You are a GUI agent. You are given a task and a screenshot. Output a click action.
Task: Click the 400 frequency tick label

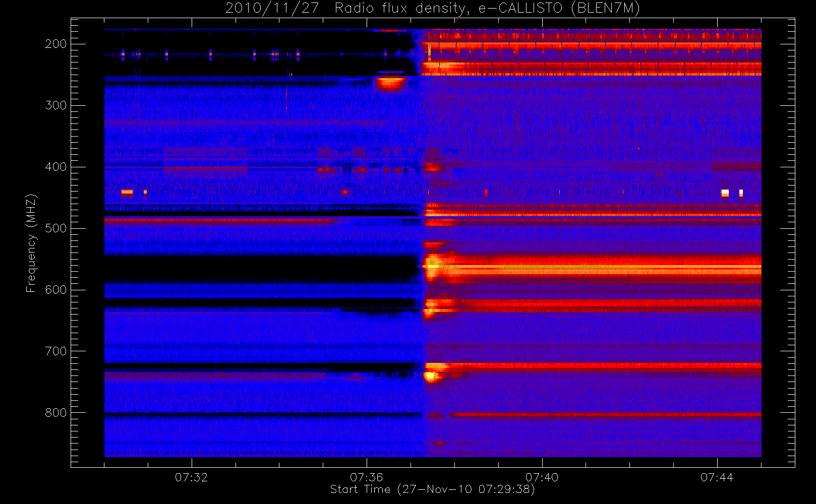click(x=55, y=167)
